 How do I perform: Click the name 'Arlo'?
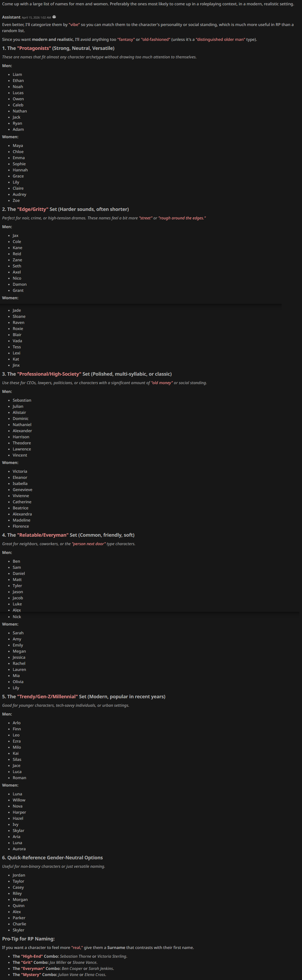17,723
